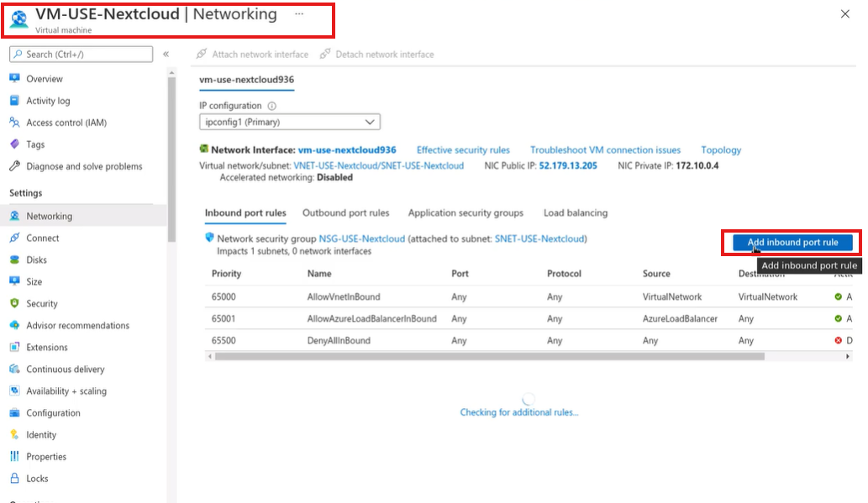Click the Source column header
Viewport: 868px width, 503px height.
coord(656,274)
